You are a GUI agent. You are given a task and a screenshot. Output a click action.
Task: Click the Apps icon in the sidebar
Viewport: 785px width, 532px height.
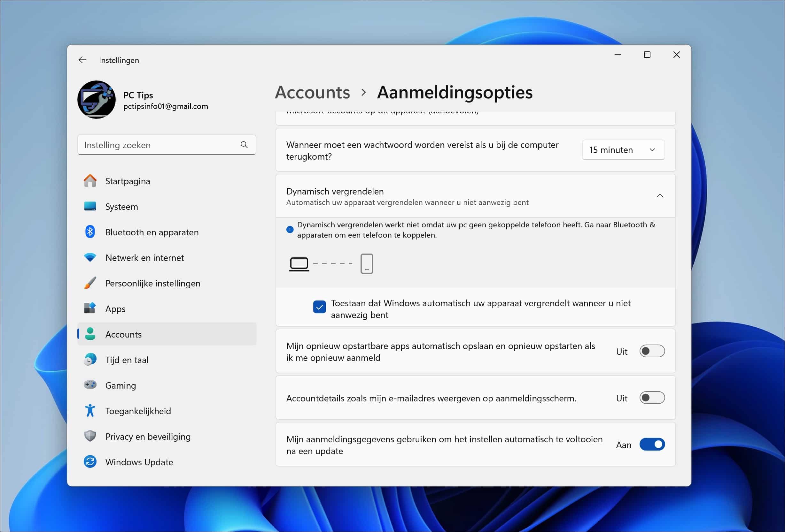[x=90, y=308]
